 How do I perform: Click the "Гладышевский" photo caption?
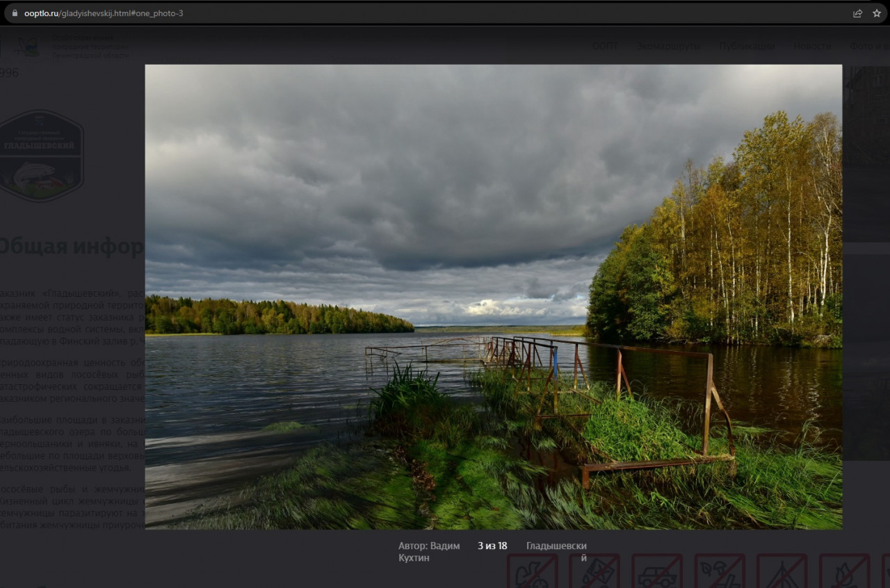(x=556, y=552)
